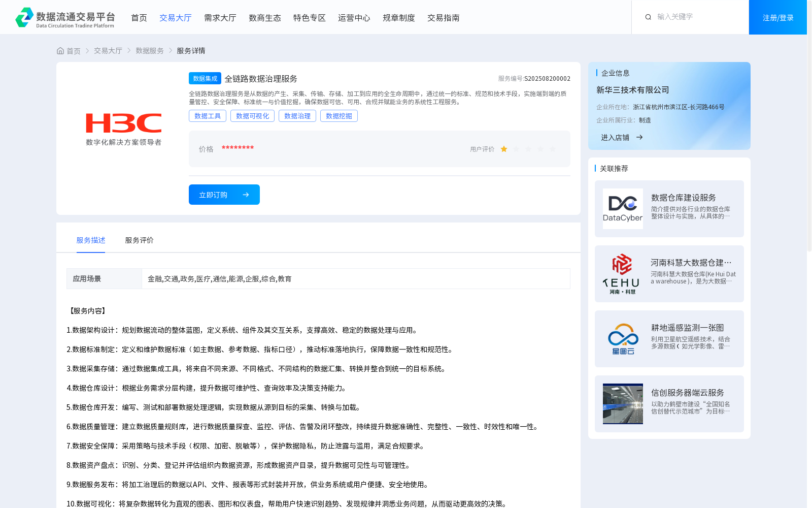
Task: Select the 数据工具 tag
Action: (208, 116)
